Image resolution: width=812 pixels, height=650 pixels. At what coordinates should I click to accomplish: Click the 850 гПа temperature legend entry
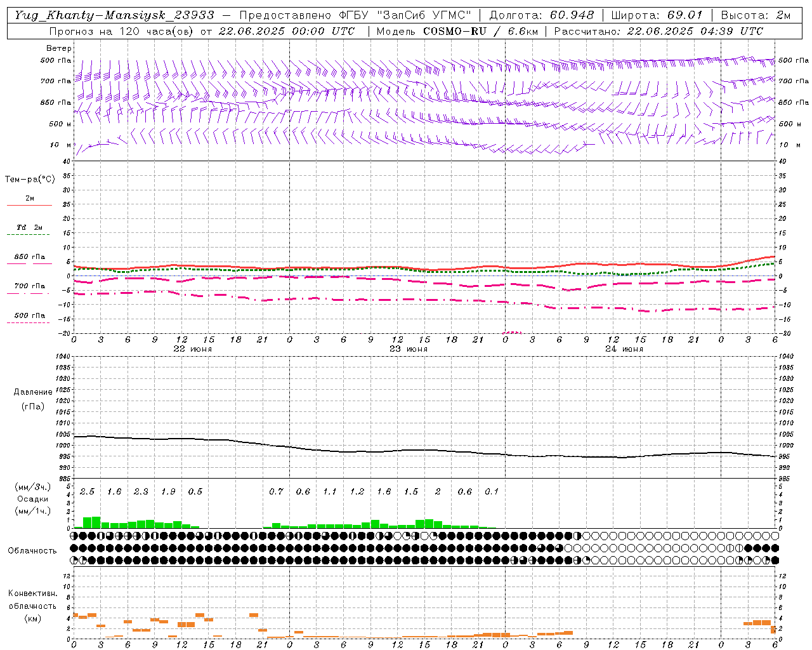(x=29, y=257)
